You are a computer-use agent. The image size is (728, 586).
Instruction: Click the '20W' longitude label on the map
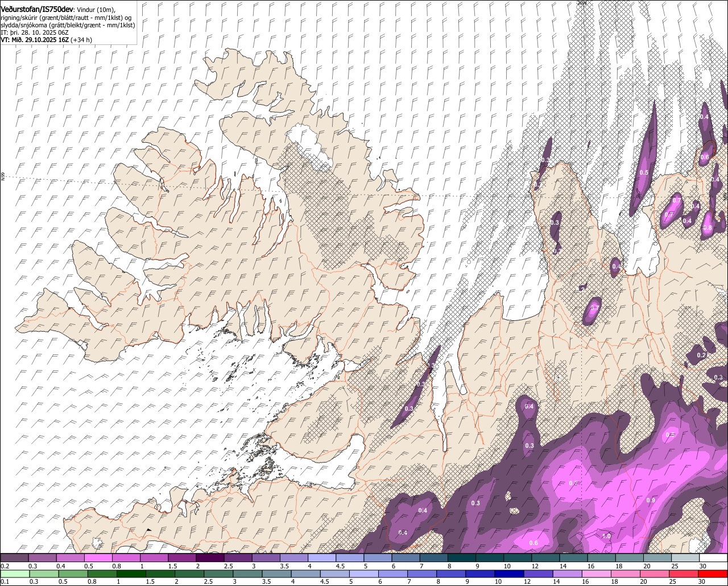click(x=581, y=3)
